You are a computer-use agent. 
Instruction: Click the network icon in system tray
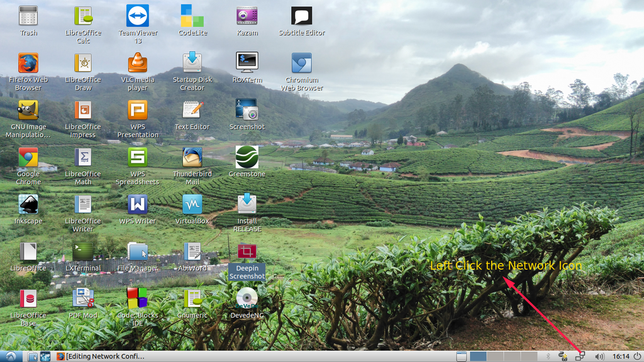coord(580,356)
